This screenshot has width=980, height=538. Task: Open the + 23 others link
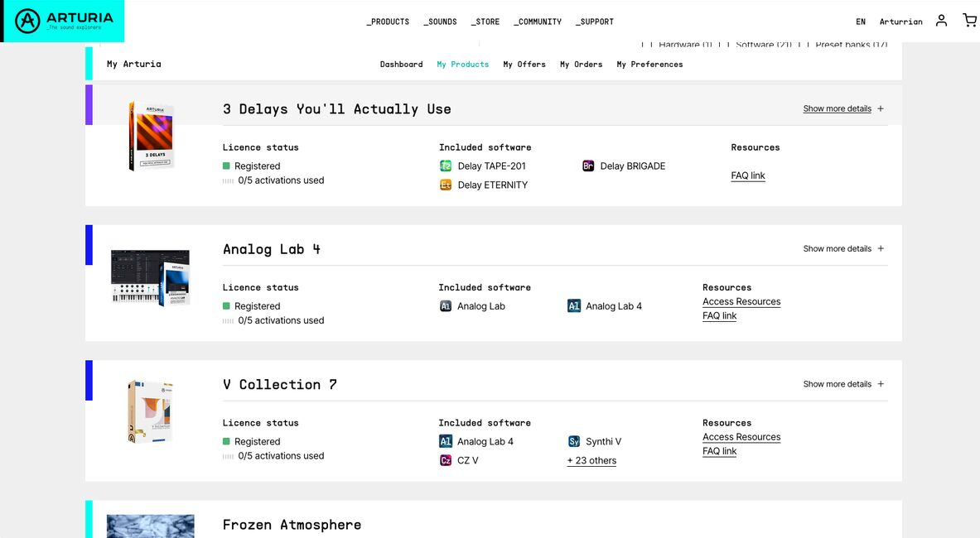click(x=591, y=461)
